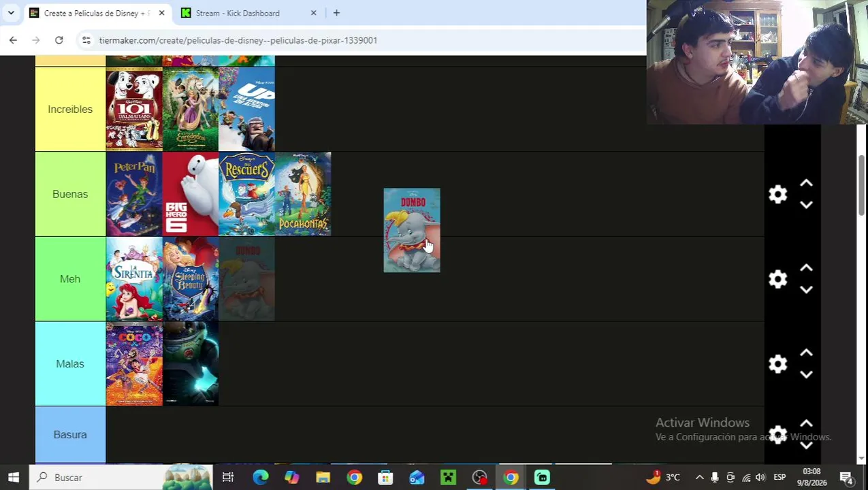This screenshot has height=490, width=868.
Task: Open settings gear for Basura tier row
Action: [777, 435]
